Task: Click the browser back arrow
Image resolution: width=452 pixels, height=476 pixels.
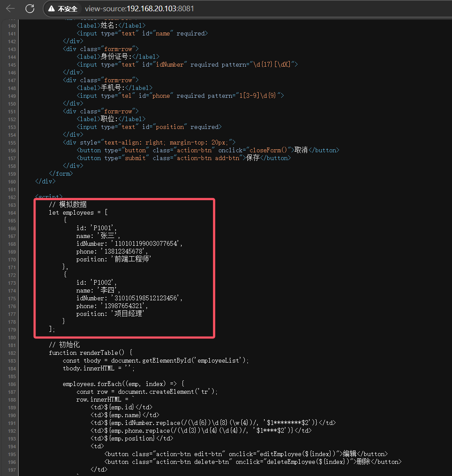Action: (x=10, y=9)
